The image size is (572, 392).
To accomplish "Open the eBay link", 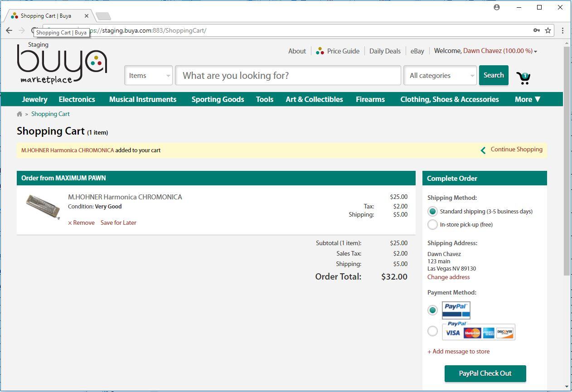I will click(417, 51).
